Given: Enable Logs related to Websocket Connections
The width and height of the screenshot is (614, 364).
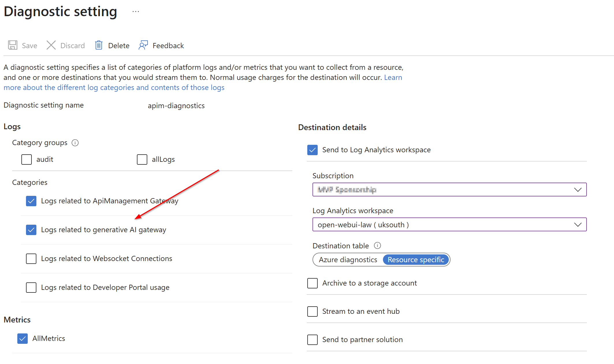Looking at the screenshot, I should coord(31,259).
